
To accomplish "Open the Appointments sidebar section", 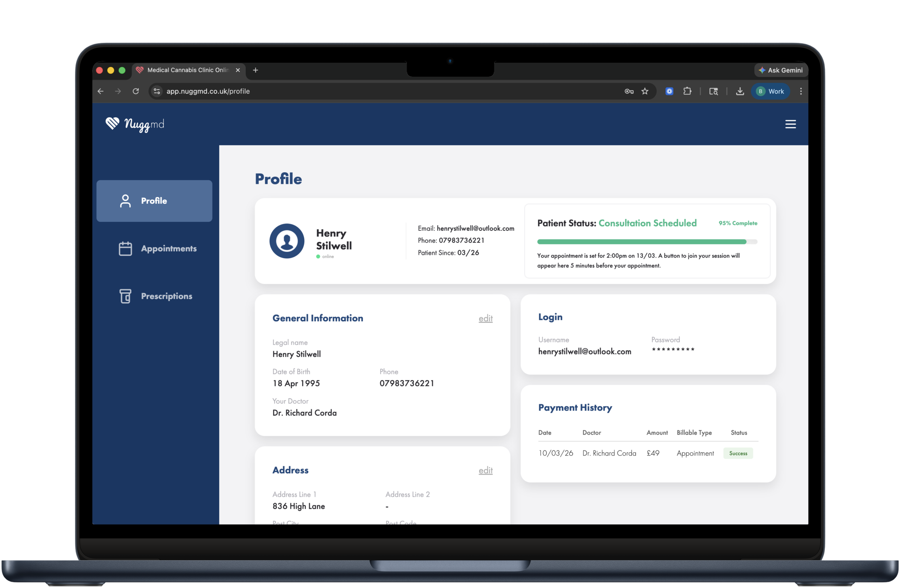I will [x=169, y=248].
